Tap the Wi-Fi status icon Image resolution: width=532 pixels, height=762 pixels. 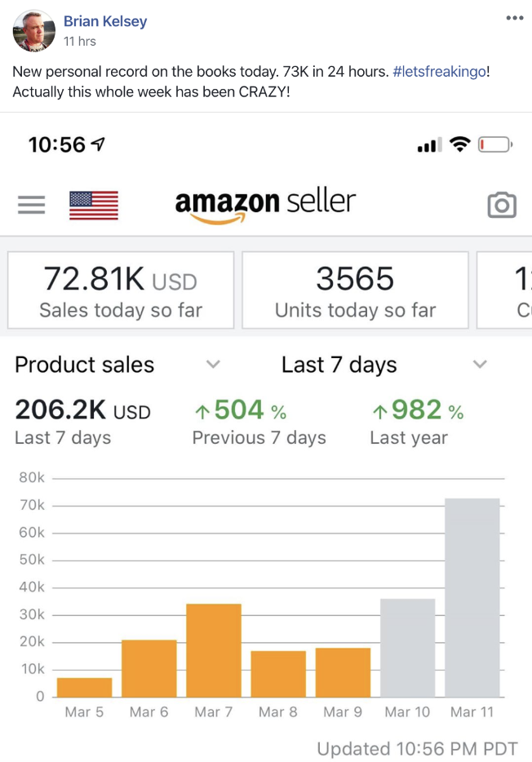click(459, 144)
